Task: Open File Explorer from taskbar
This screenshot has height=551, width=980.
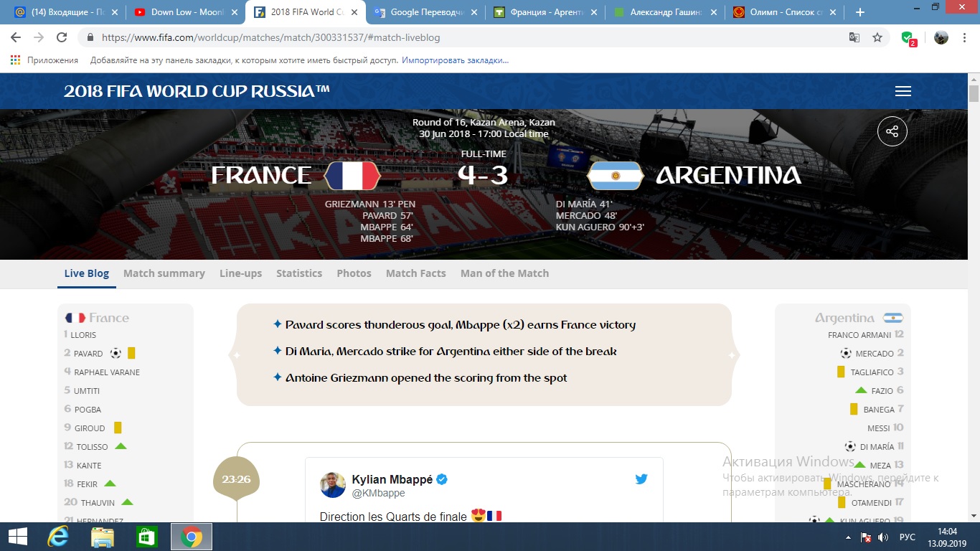Action: [103, 537]
